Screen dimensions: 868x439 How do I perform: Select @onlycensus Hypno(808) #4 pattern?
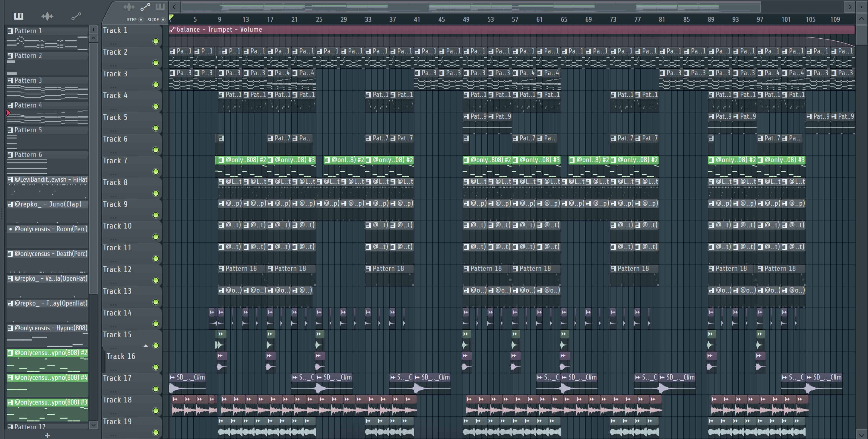point(47,385)
